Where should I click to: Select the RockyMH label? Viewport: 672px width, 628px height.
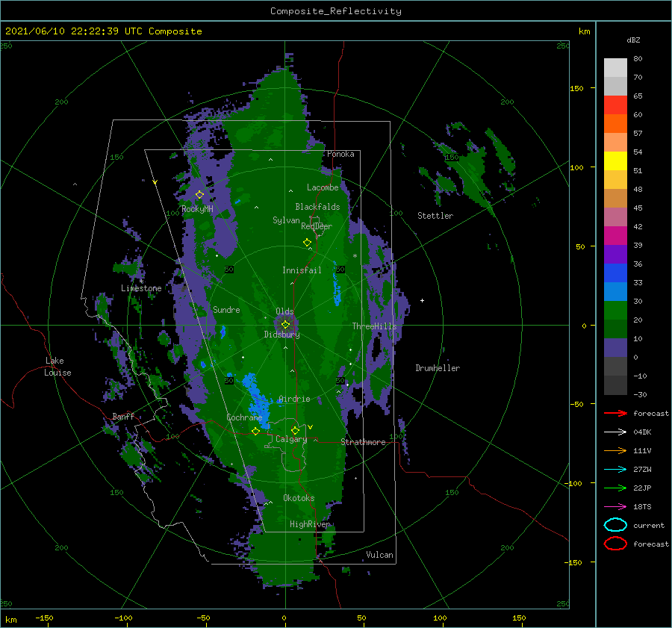point(197,209)
